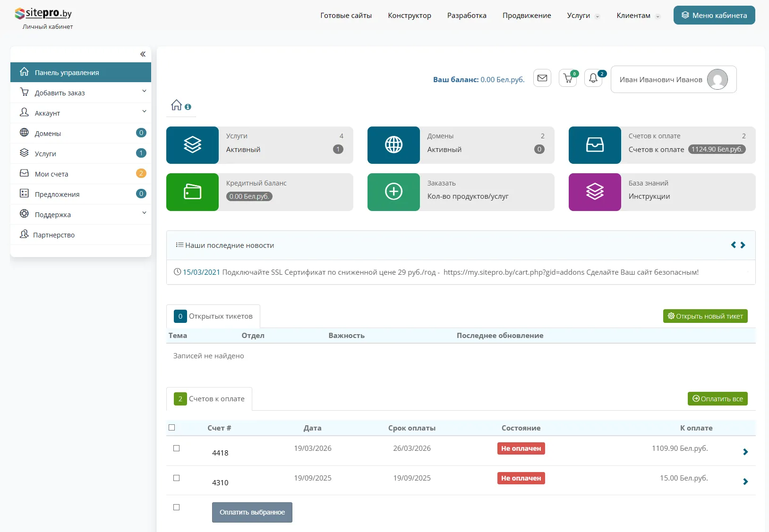Toggle select-all checkbox in invoice header
The image size is (769, 532).
(172, 428)
